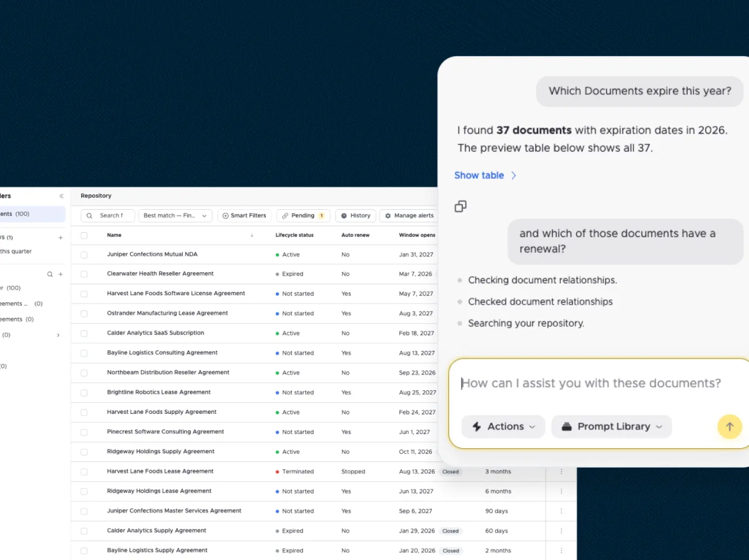Sort by Window opens column header
The width and height of the screenshot is (749, 560).
417,235
